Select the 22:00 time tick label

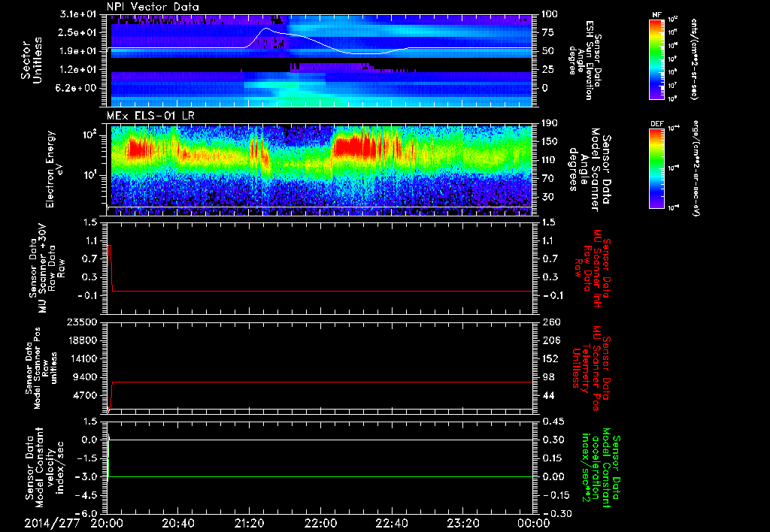pyautogui.click(x=321, y=523)
